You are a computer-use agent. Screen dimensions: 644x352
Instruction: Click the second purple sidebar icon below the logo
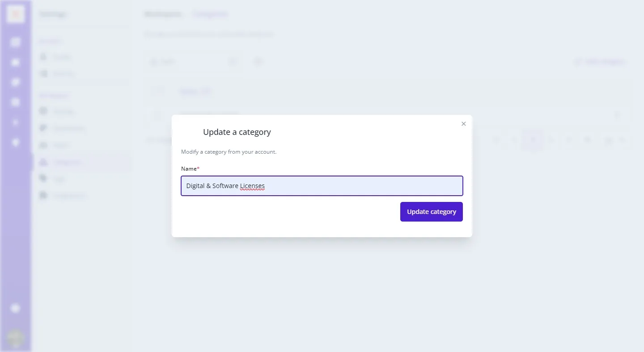click(x=16, y=62)
